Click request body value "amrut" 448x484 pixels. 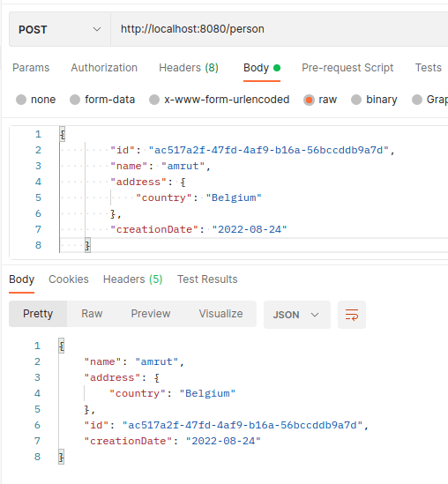(x=183, y=166)
